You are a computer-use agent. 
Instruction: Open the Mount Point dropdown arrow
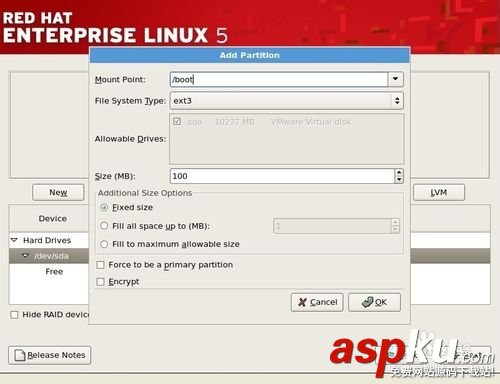(x=396, y=79)
